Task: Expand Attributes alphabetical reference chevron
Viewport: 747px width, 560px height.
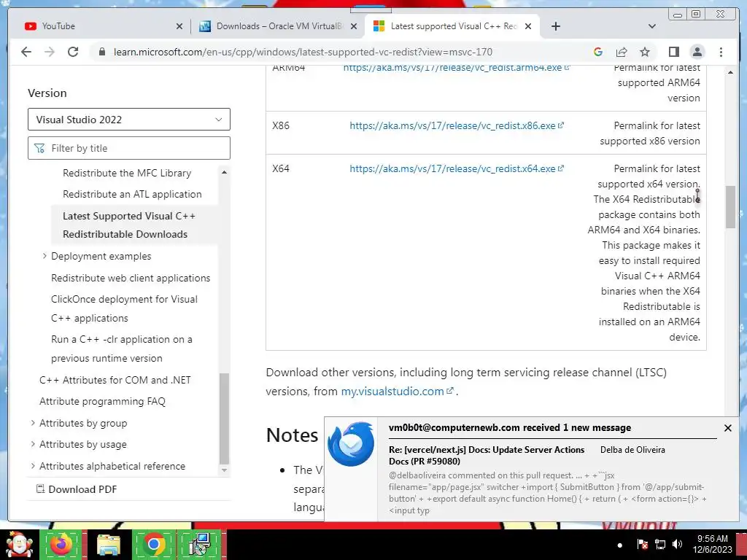Action: (x=33, y=466)
